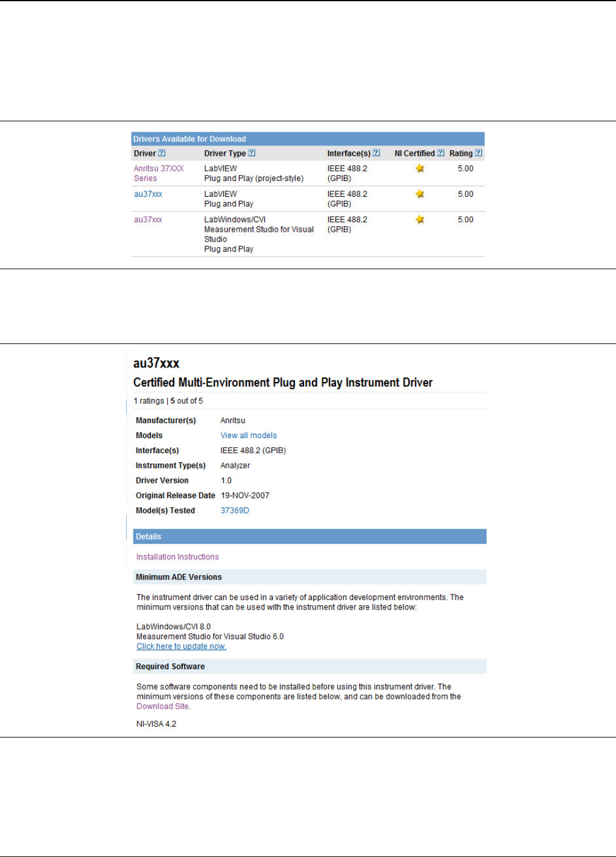Open the au37xxx LabWindows/CVI driver link

click(148, 220)
